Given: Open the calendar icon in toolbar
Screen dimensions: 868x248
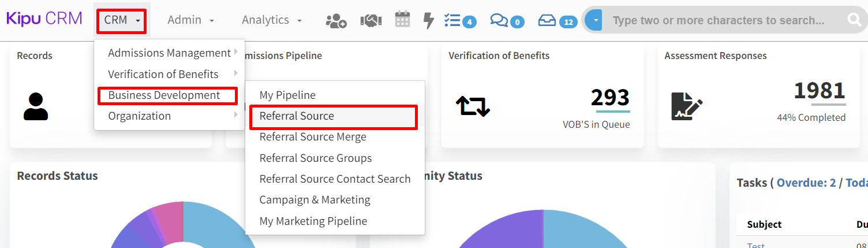Looking at the screenshot, I should [402, 20].
